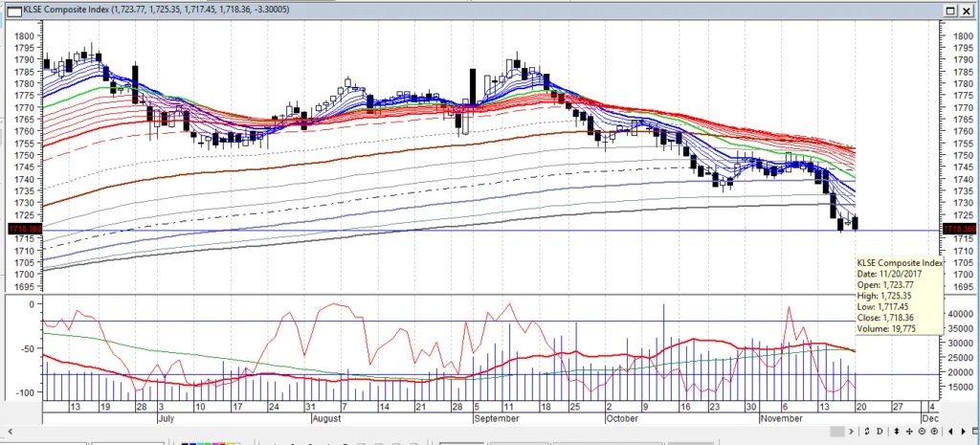Click the date label 27 after November 20
980x445 pixels.
pos(898,407)
